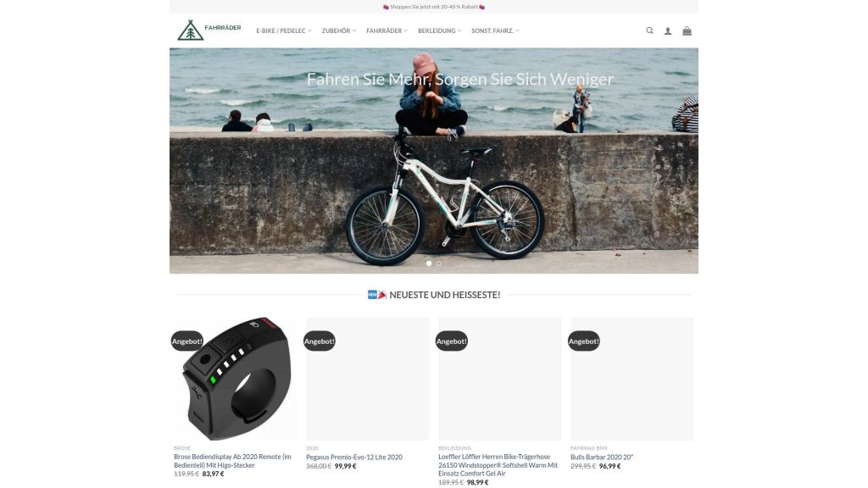Open the Sonst. Fahrz. navigation menu
The height and width of the screenshot is (488, 868).
pos(495,31)
